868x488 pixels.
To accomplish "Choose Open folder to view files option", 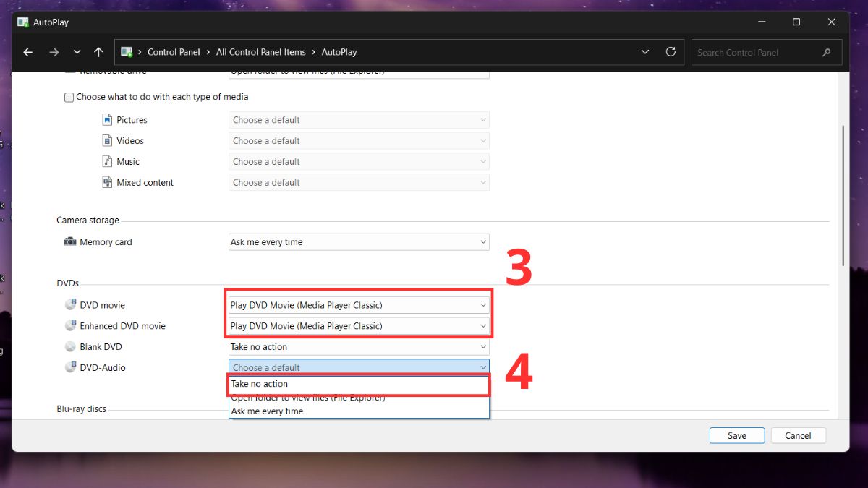I will click(359, 398).
